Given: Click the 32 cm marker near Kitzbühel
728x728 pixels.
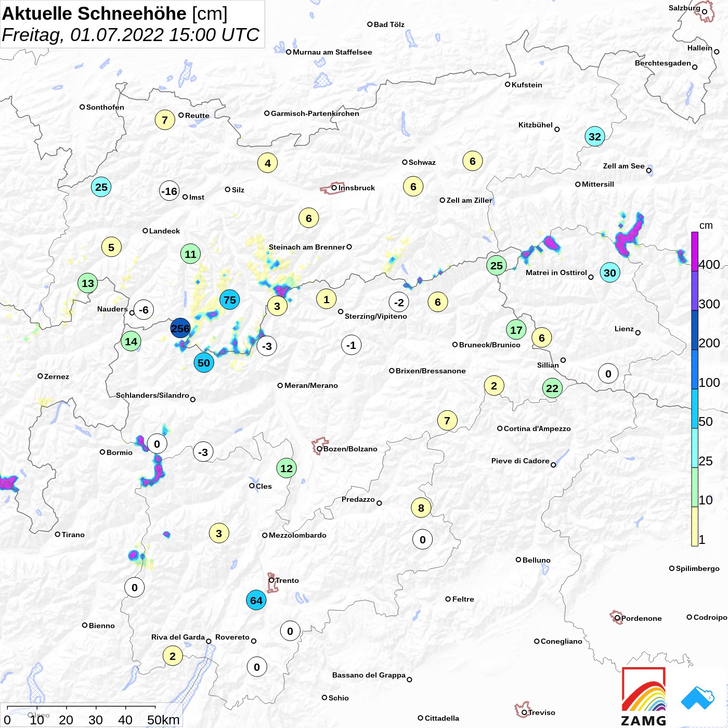Looking at the screenshot, I should (x=595, y=137).
